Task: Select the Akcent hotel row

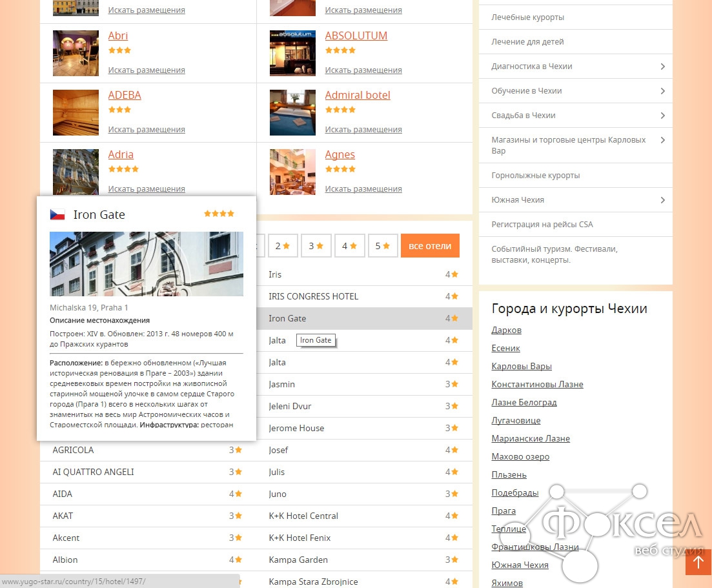Action: tap(148, 538)
